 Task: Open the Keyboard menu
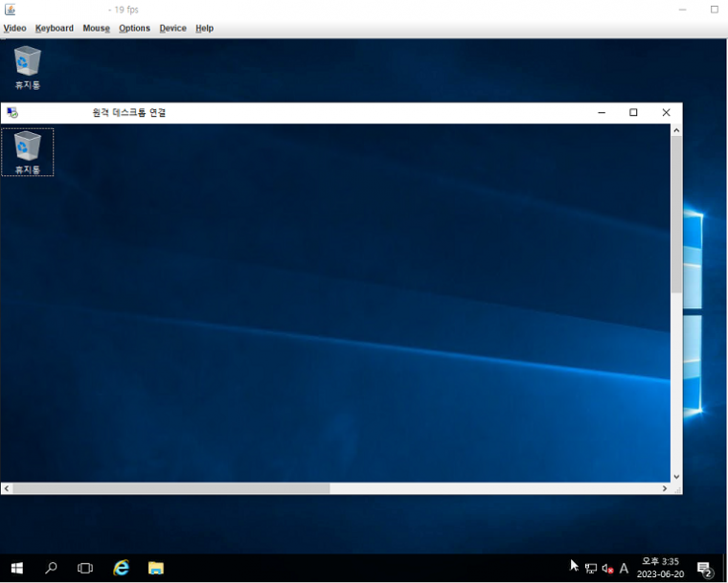(55, 29)
